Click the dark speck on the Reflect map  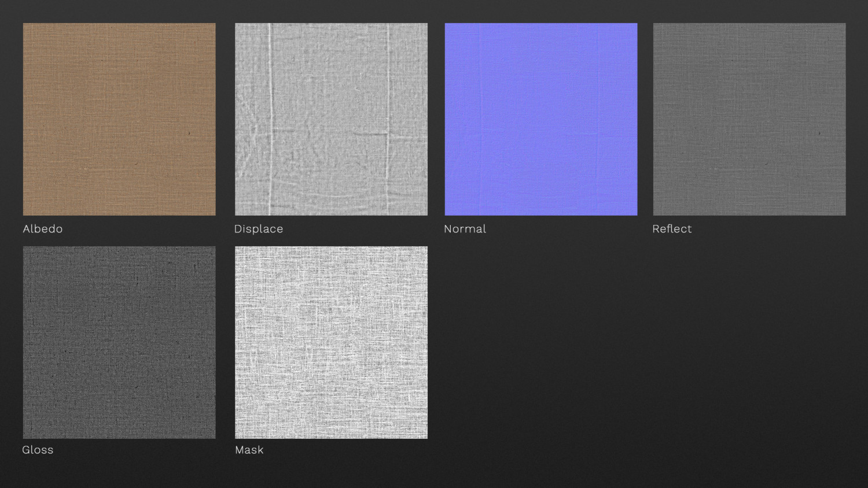pyautogui.click(x=819, y=134)
